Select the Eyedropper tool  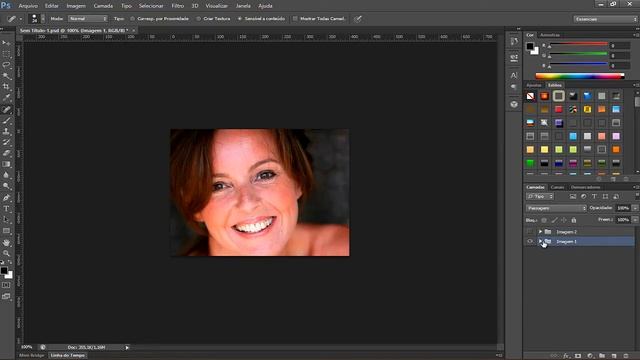[6, 98]
